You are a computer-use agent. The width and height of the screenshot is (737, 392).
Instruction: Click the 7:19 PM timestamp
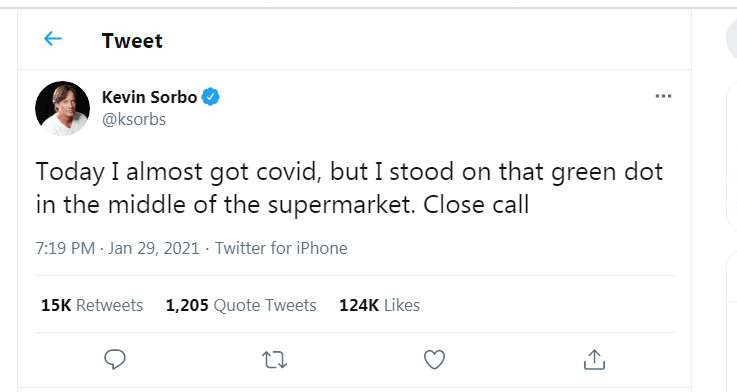coord(65,248)
